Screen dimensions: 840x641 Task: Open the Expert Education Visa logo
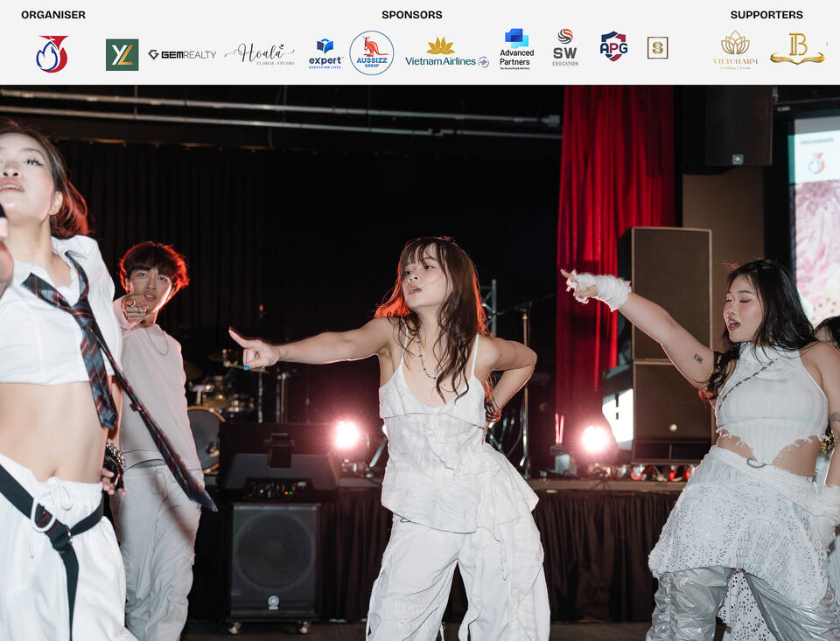point(325,53)
